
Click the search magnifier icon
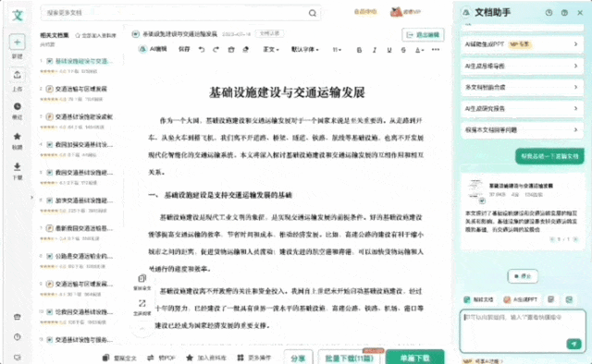click(x=313, y=13)
